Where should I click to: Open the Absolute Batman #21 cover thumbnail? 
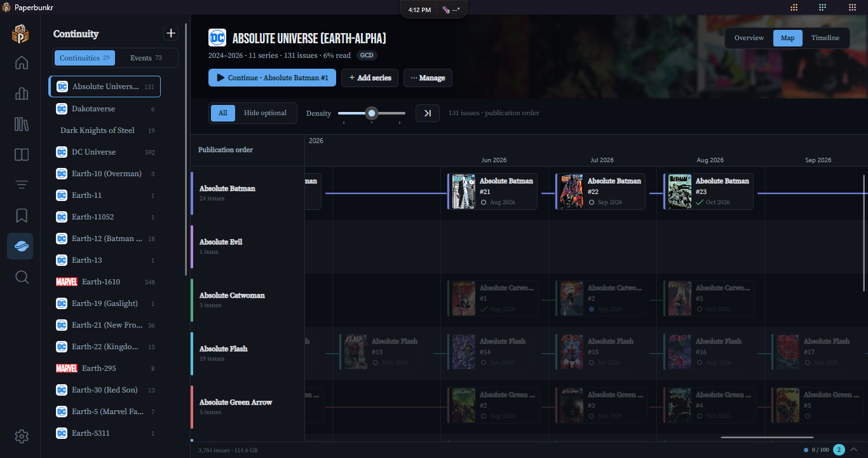click(464, 191)
